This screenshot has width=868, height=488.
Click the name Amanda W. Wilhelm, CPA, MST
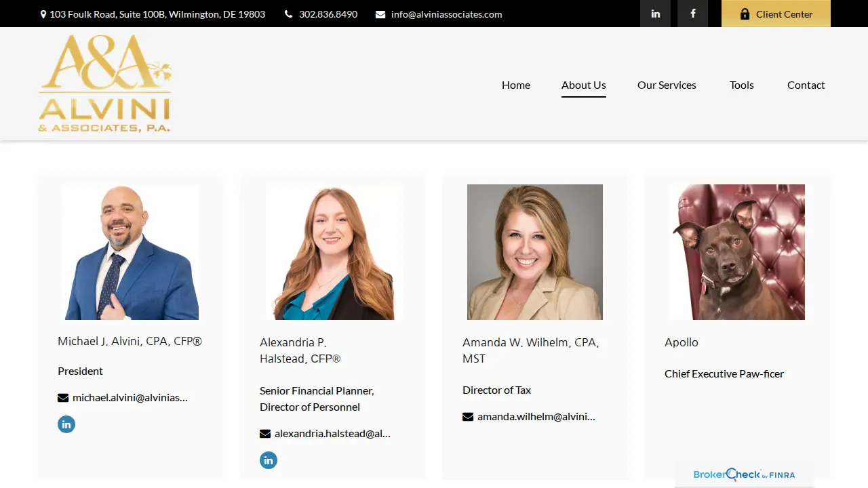pyautogui.click(x=531, y=351)
